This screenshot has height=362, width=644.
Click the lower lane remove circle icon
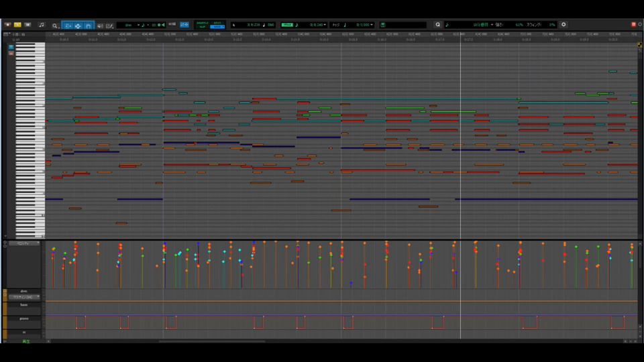point(5,245)
